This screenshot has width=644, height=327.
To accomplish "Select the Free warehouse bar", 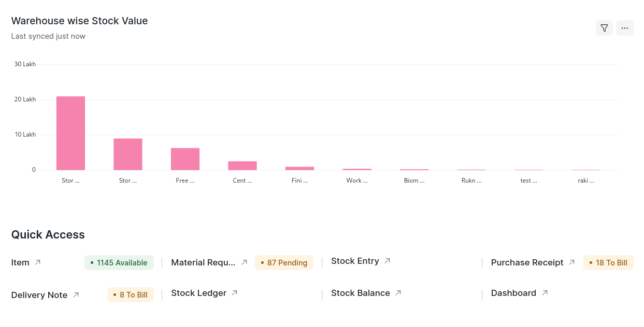I will click(x=185, y=159).
